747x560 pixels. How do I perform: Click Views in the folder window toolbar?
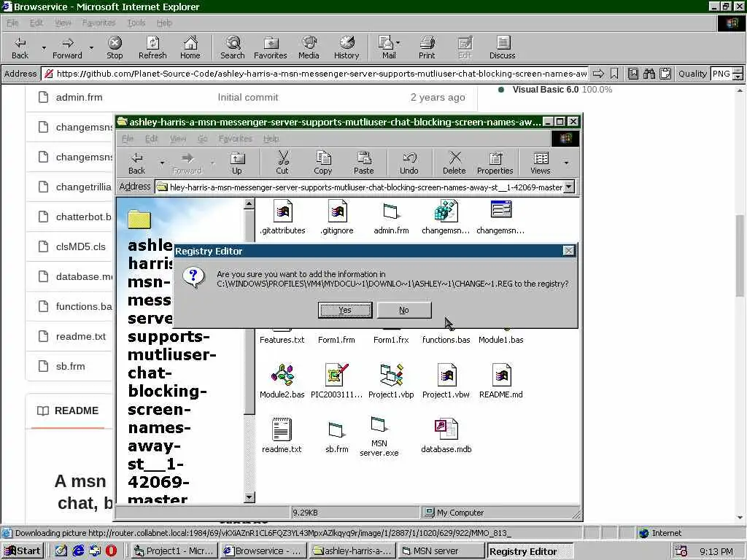(541, 163)
